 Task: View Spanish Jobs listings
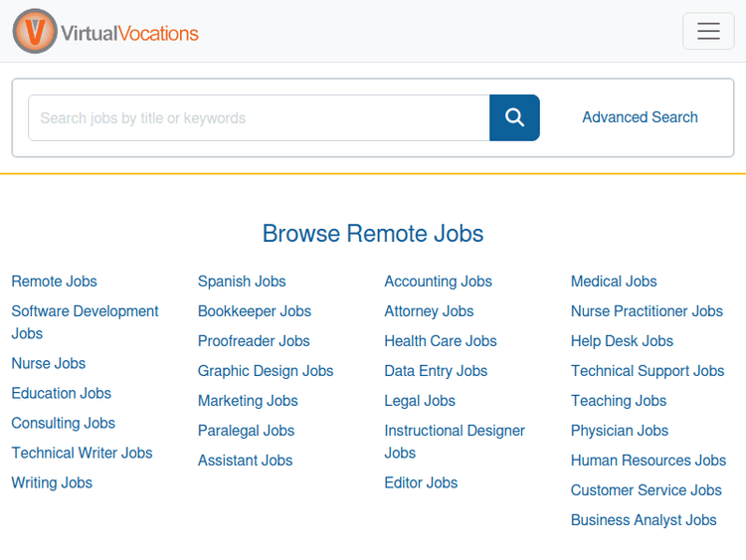[242, 281]
